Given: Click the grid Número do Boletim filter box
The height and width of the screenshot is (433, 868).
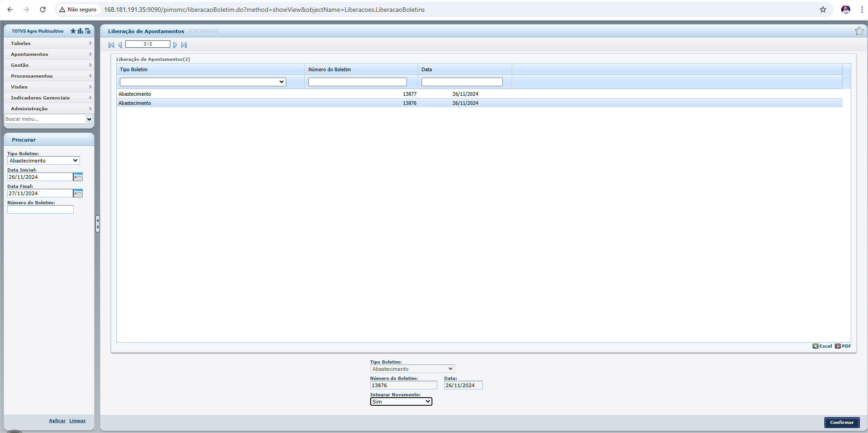Looking at the screenshot, I should 357,82.
